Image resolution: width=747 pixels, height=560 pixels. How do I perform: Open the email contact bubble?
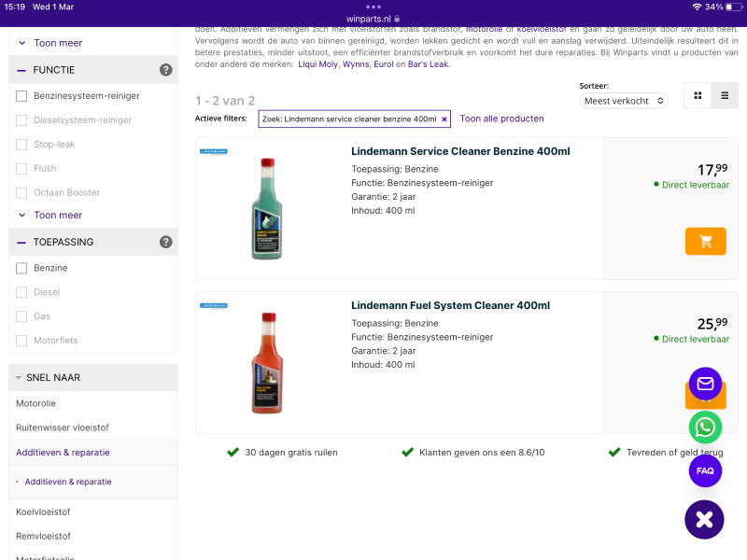pos(705,384)
